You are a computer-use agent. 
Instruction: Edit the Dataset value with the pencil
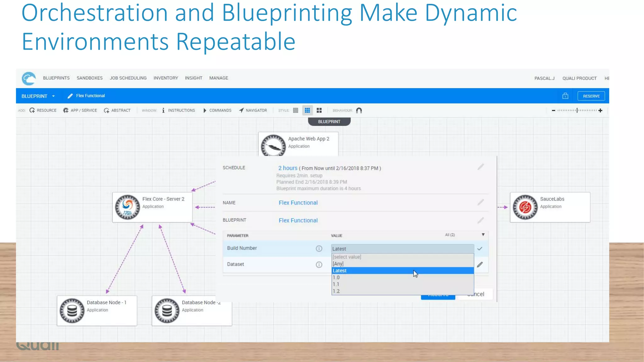480,265
